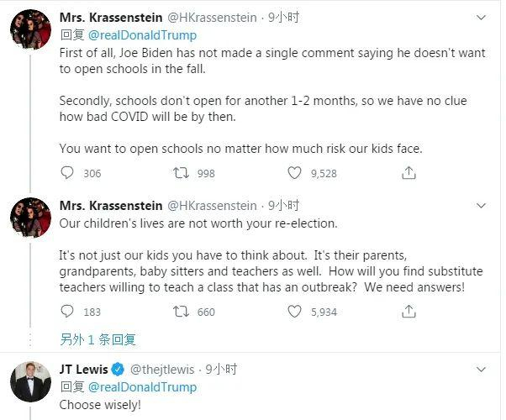Open the @thejtlewis handle
Viewport: 506px width, 420px height.
pyautogui.click(x=162, y=370)
